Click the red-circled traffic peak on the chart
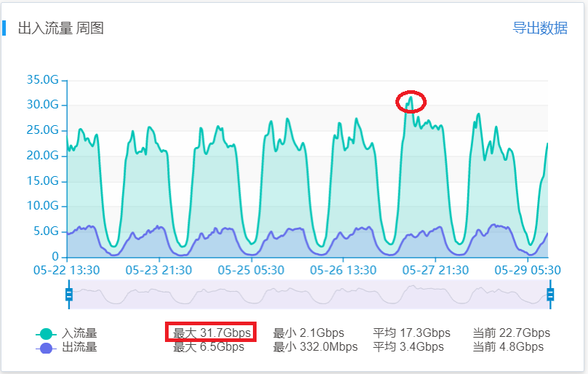This screenshot has height=374, width=588. pyautogui.click(x=411, y=100)
